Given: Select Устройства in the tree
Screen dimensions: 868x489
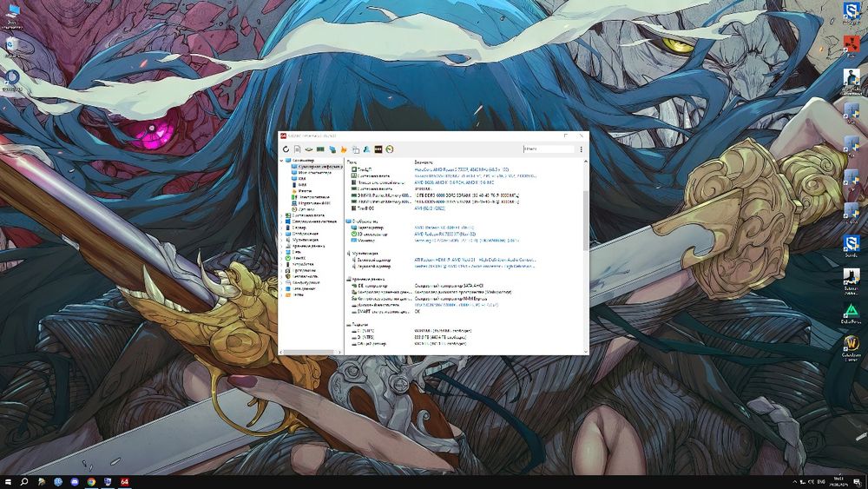Looking at the screenshot, I should coord(303,264).
